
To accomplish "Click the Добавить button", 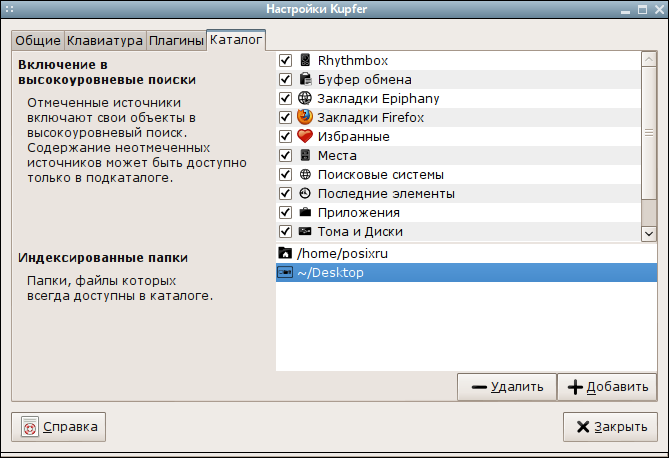I will click(607, 387).
